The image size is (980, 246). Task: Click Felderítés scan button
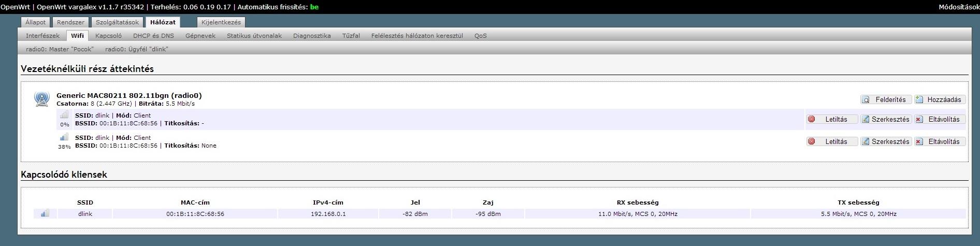pos(885,99)
